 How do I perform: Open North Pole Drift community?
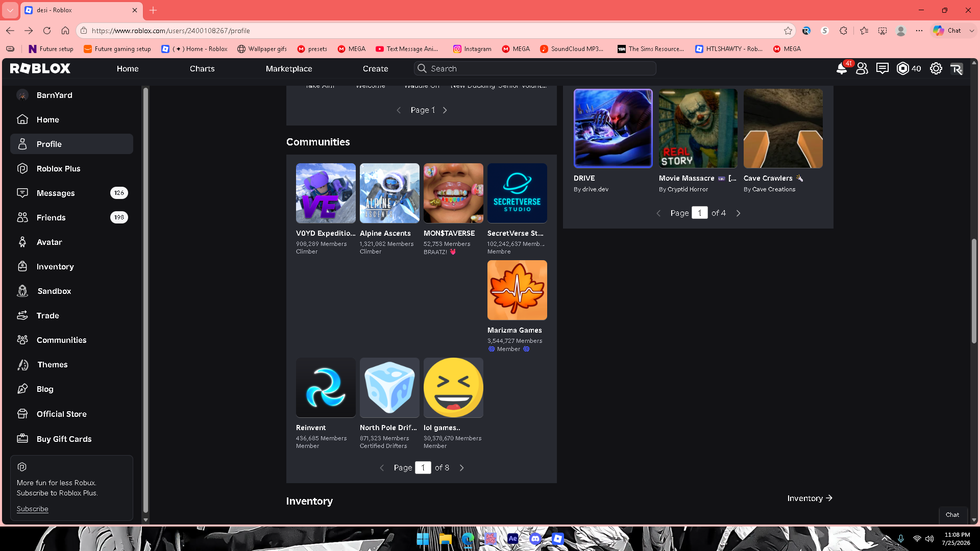(x=389, y=388)
